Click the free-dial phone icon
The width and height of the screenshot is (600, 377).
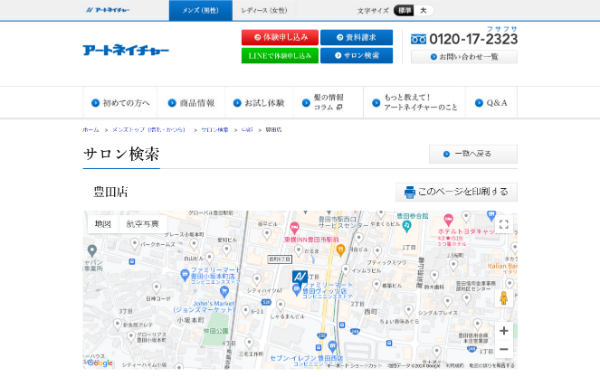[x=418, y=39]
